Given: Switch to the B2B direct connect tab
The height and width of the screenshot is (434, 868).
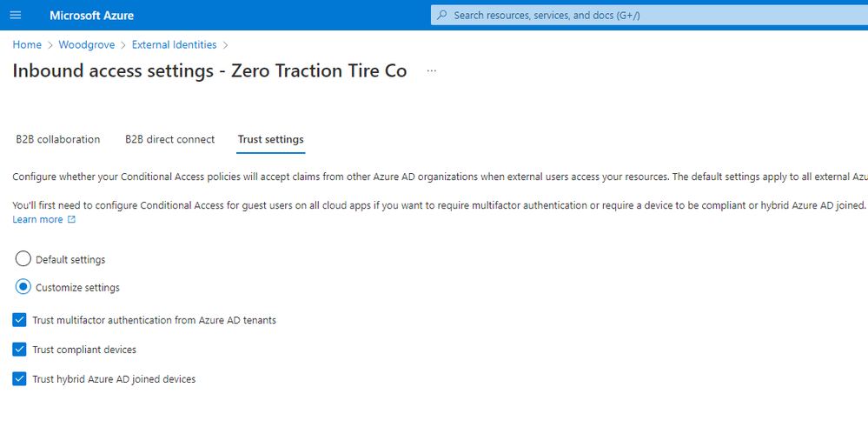Looking at the screenshot, I should (170, 139).
